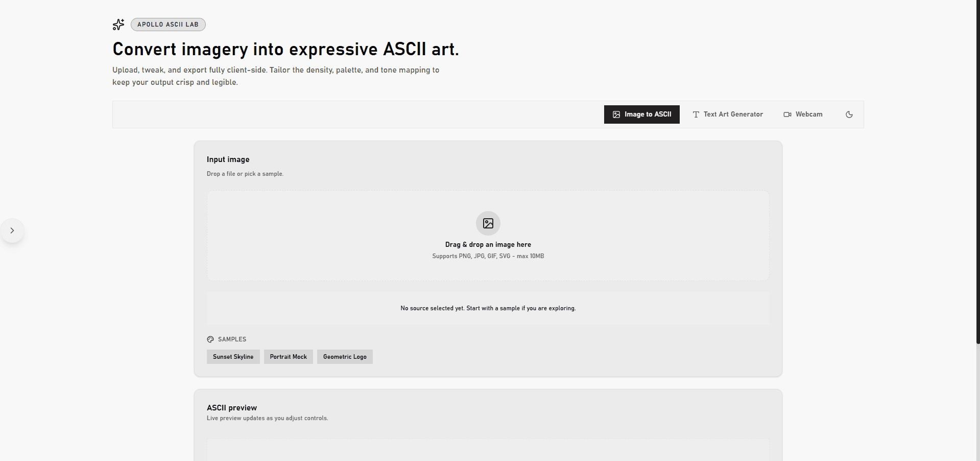Click the sparkle logo icon
This screenshot has width=980, height=461.
[118, 25]
